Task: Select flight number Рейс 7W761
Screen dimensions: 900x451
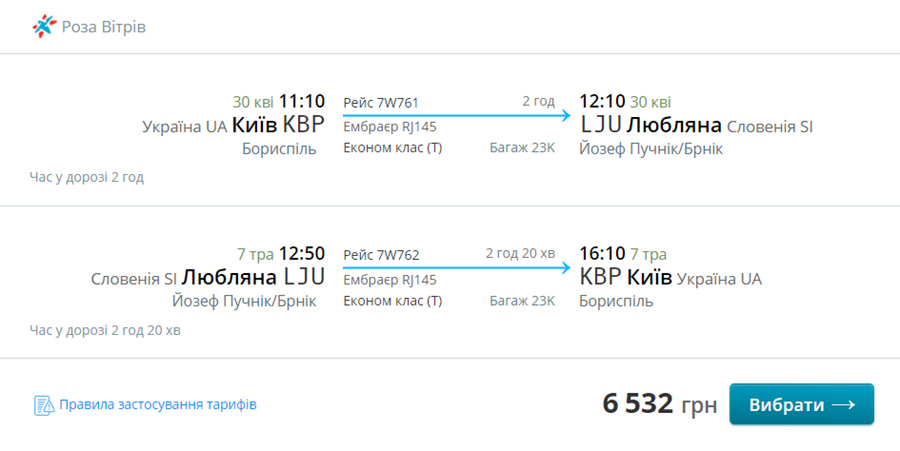Action: coord(381,103)
